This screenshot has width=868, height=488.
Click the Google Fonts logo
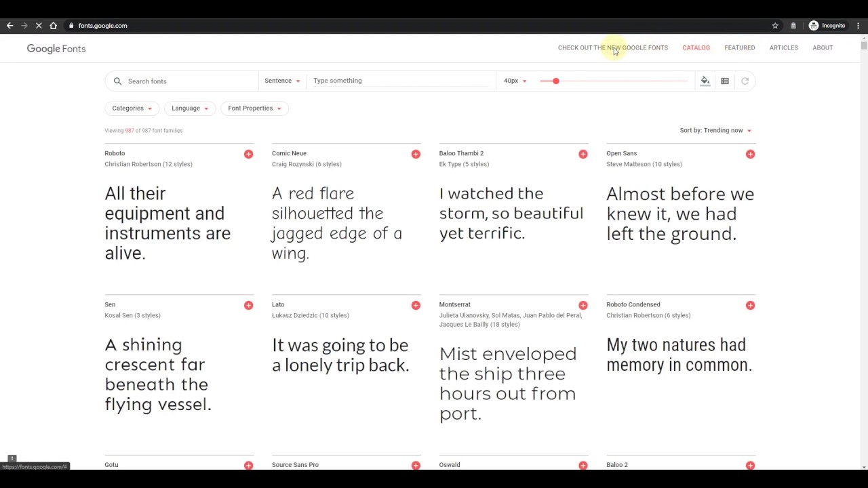pos(56,49)
